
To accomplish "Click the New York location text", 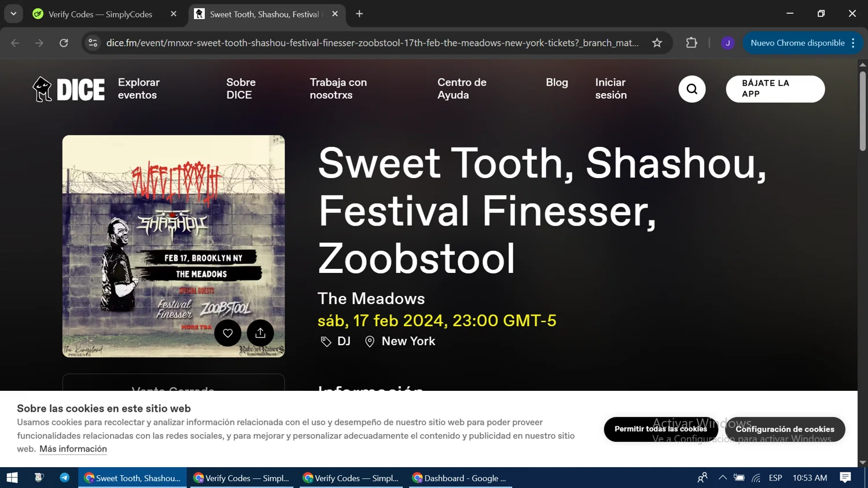I will (409, 341).
